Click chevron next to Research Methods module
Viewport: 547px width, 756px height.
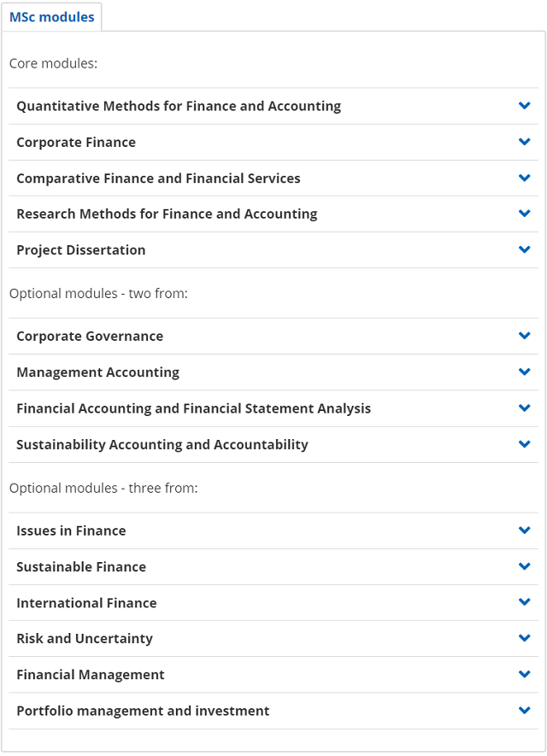click(x=524, y=213)
